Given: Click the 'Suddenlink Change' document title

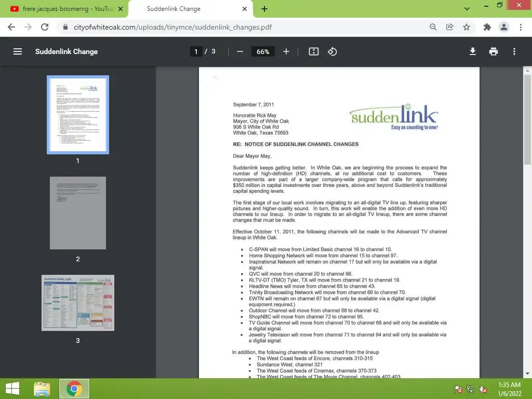Looking at the screenshot, I should (x=66, y=51).
